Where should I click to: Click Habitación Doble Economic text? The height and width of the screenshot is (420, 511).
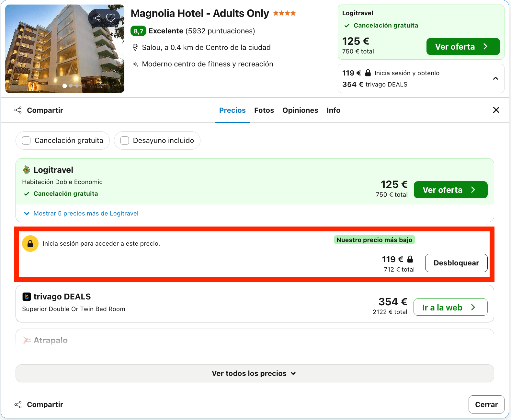point(62,182)
